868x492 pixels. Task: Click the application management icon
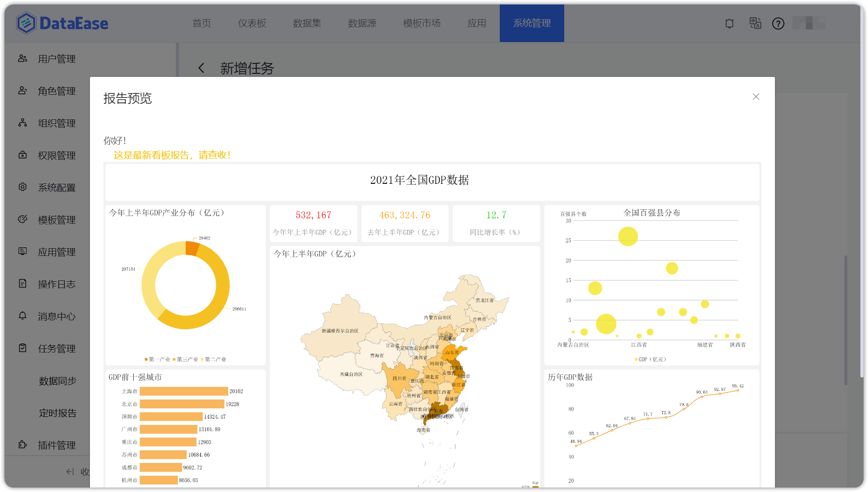22,252
